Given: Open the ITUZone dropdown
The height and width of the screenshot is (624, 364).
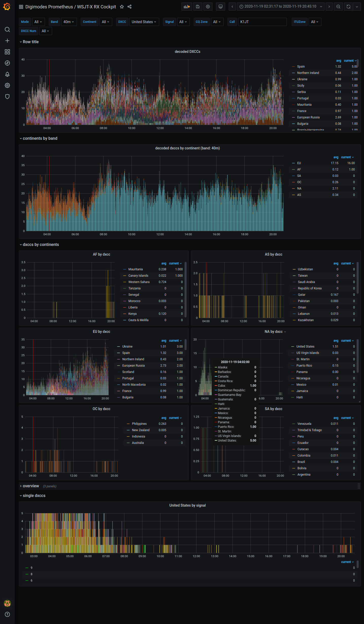Looking at the screenshot, I should tap(315, 22).
